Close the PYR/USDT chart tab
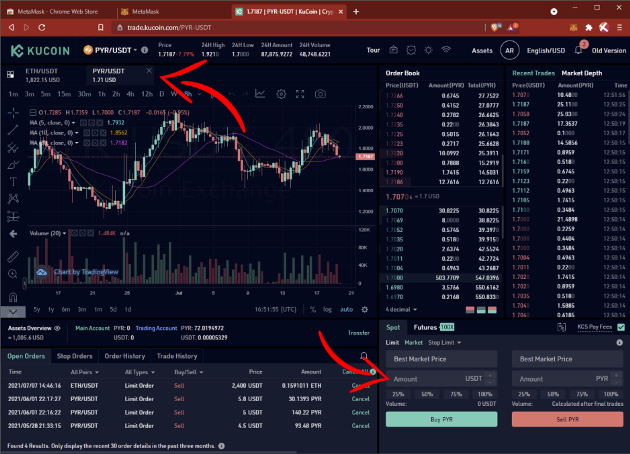Viewport: 630px width, 454px height. pyautogui.click(x=149, y=71)
